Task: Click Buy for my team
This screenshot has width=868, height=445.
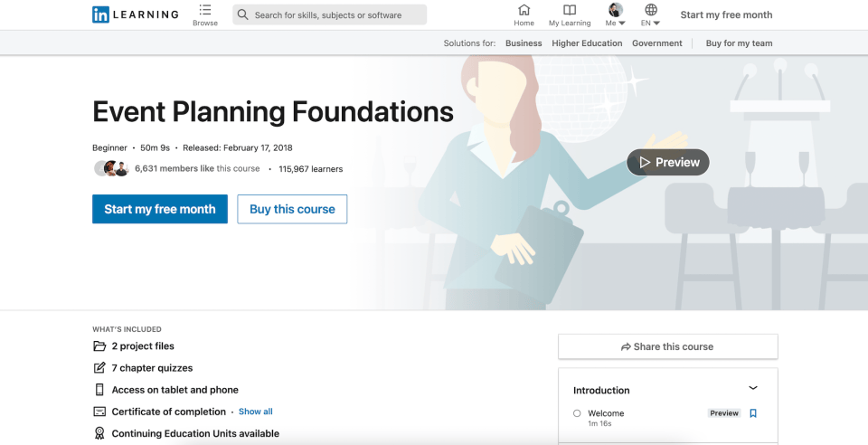Action: [x=739, y=43]
